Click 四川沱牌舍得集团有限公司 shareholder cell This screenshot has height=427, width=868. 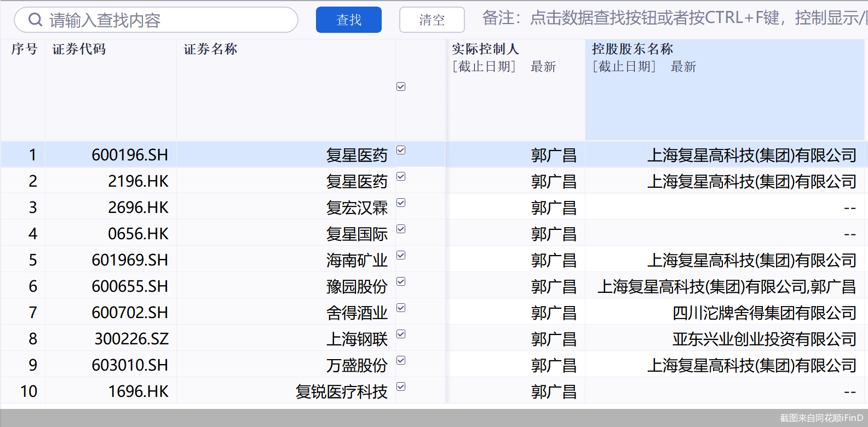[725, 313]
